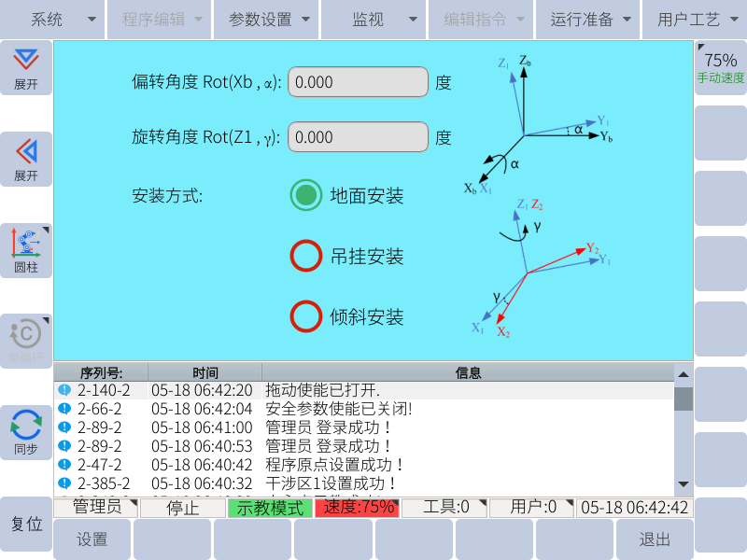Open the 用户工艺 menu
The width and height of the screenshot is (747, 560).
tap(694, 19)
